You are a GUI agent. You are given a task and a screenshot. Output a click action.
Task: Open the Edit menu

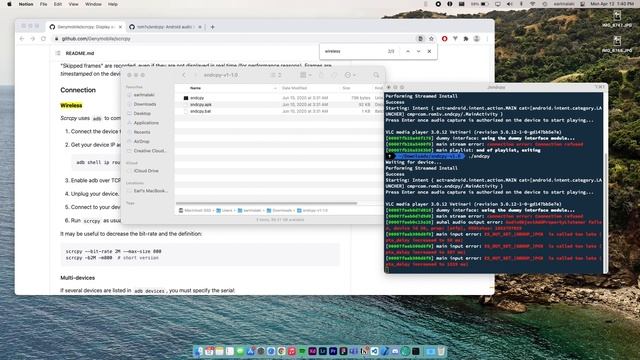click(x=58, y=4)
